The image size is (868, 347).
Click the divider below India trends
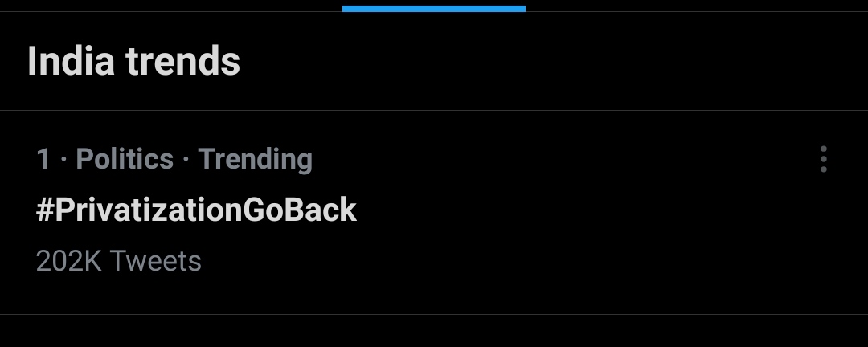pyautogui.click(x=434, y=111)
